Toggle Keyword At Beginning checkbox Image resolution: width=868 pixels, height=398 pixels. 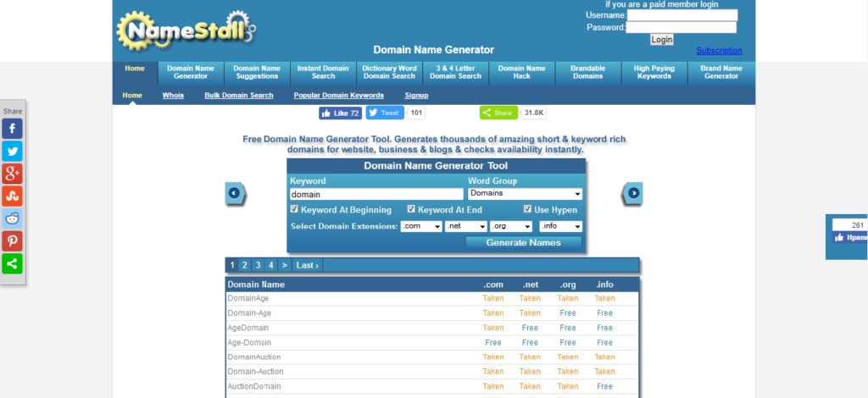pyautogui.click(x=294, y=209)
